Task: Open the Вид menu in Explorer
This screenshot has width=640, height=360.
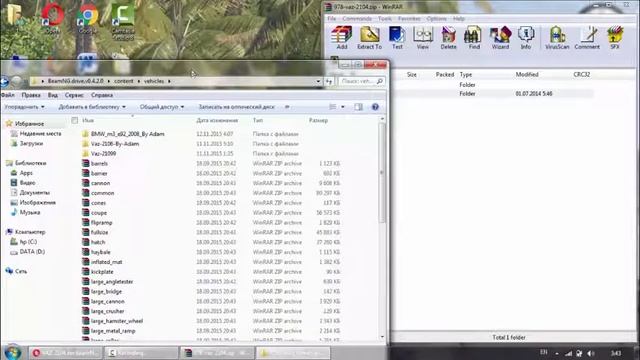Action: tap(53, 95)
